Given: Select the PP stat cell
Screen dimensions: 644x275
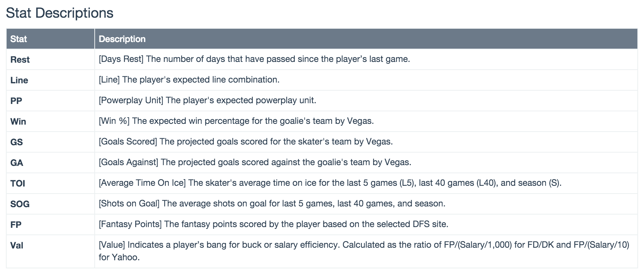Looking at the screenshot, I should point(16,101).
